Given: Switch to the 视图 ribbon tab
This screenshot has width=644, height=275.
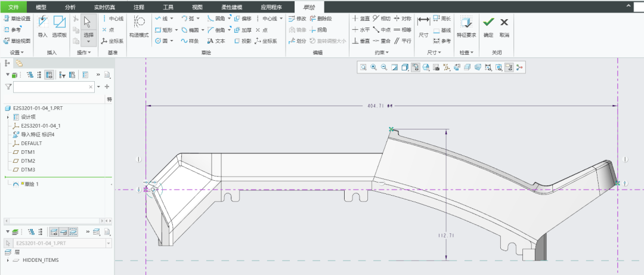Looking at the screenshot, I should click(x=197, y=7).
